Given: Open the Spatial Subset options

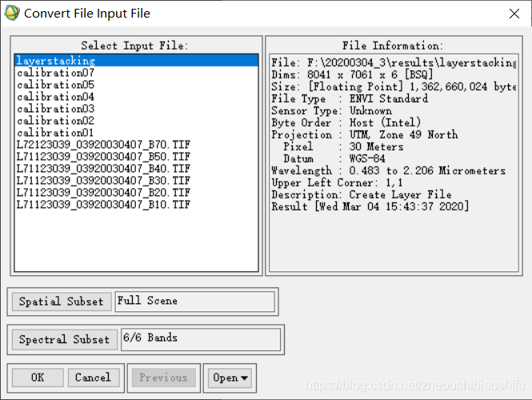Looking at the screenshot, I should tap(62, 302).
